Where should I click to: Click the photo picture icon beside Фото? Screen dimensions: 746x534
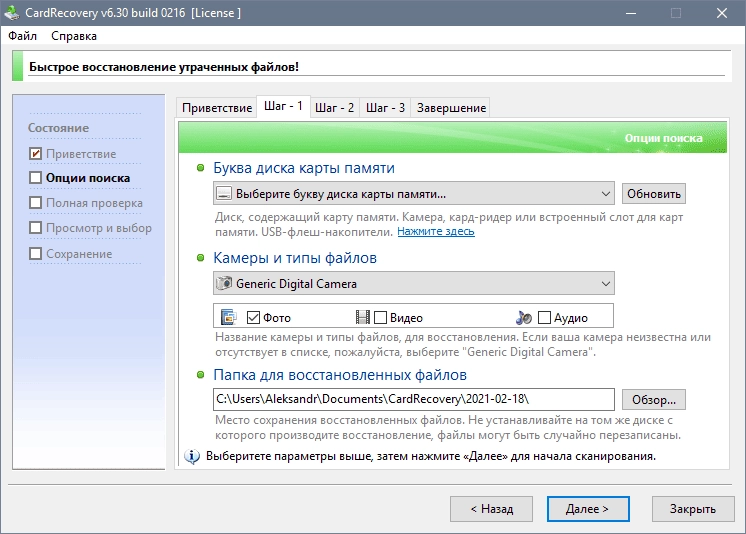click(x=229, y=317)
